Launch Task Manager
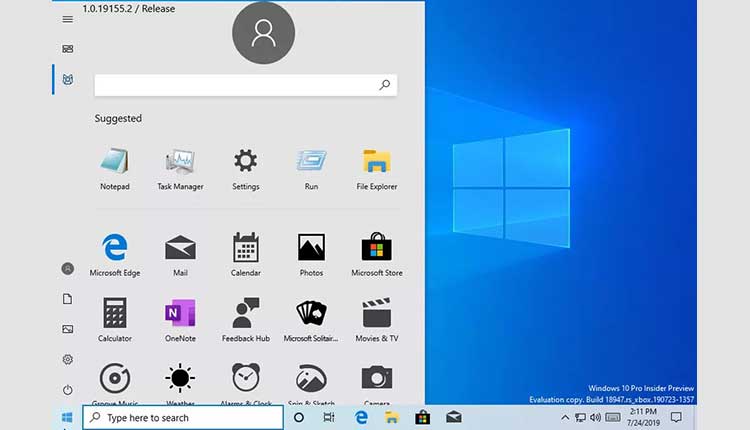The width and height of the screenshot is (750, 430). coord(180,169)
